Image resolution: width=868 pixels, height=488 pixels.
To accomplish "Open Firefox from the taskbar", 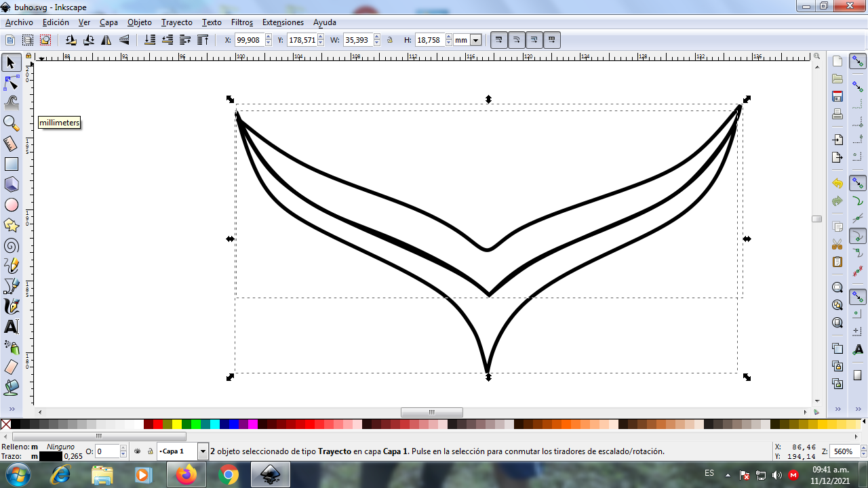I will [186, 474].
